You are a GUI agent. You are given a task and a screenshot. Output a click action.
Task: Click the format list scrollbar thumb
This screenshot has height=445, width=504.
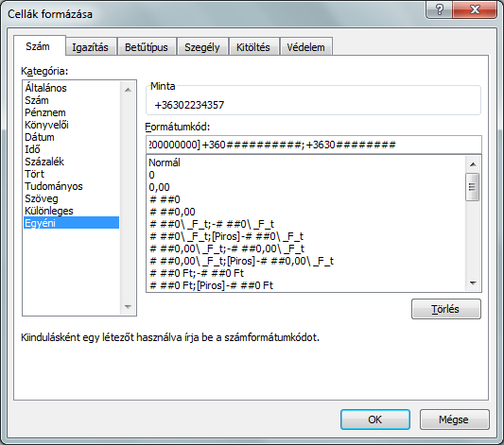pyautogui.click(x=472, y=187)
